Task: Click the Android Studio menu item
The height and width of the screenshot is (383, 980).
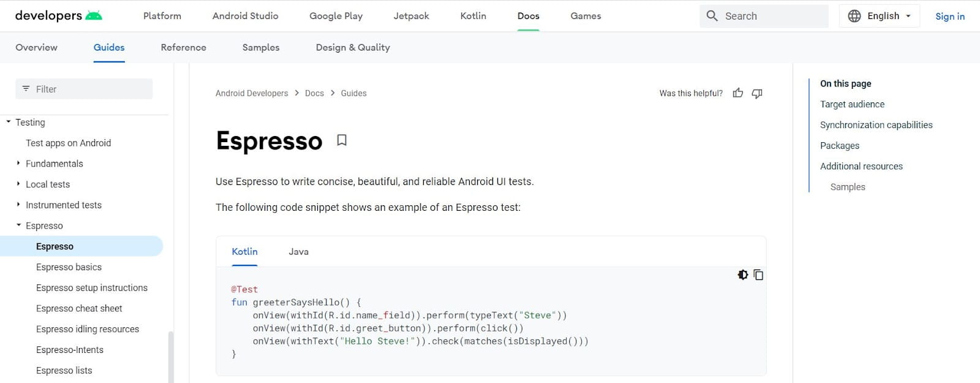Action: [245, 16]
